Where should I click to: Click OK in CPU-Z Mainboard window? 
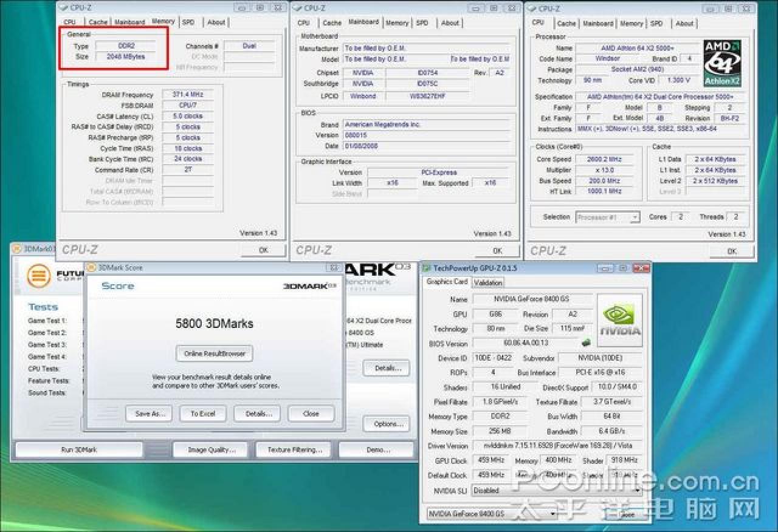pyautogui.click(x=497, y=250)
